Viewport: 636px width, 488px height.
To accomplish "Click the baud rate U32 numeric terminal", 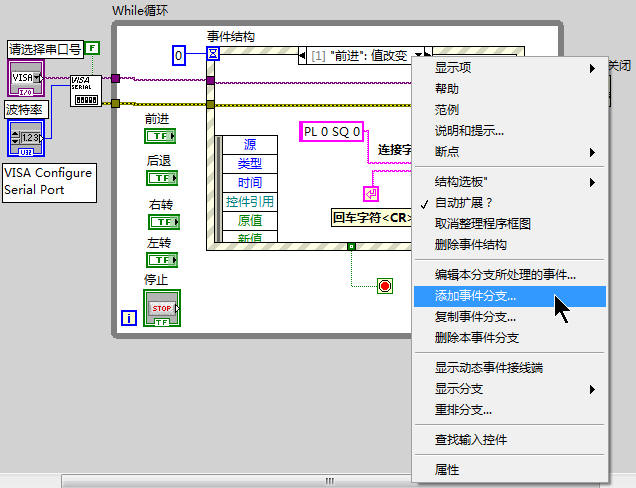I will [x=27, y=136].
